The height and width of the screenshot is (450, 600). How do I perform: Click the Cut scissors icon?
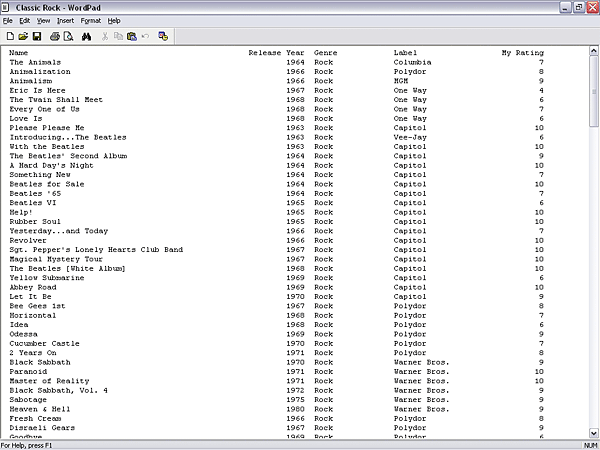point(105,36)
